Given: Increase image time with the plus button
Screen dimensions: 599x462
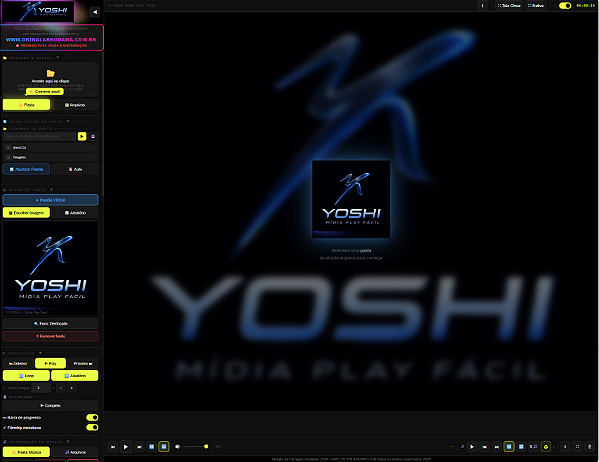Looking at the screenshot, I should coord(71,388).
